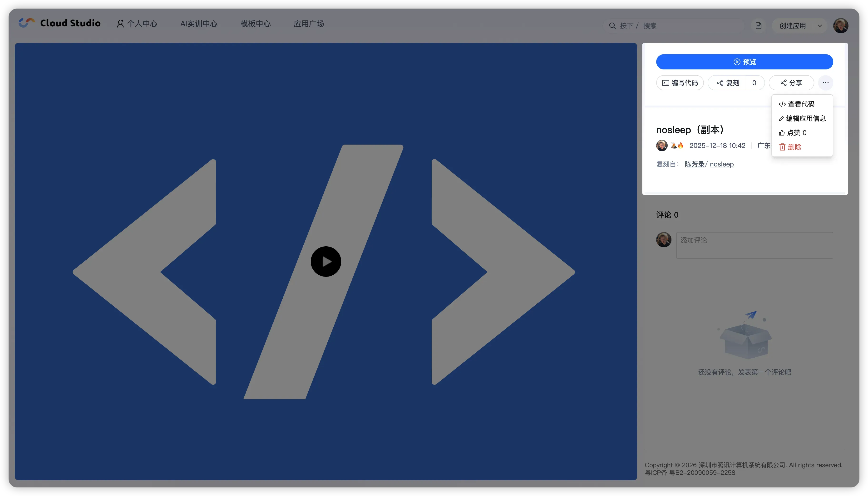Click the user avatar in top bar
Screen dimensions: 868x496
click(x=840, y=26)
